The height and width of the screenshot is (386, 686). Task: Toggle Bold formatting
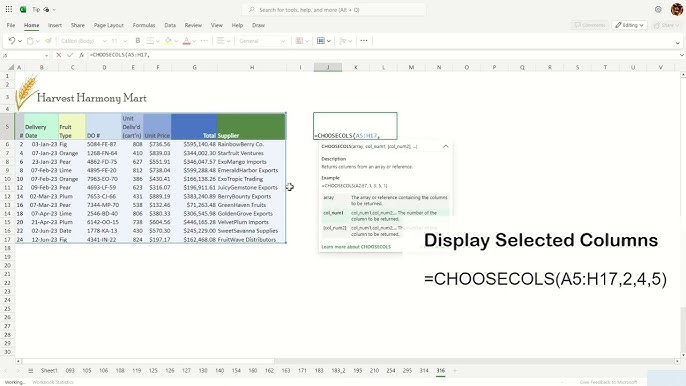[138, 41]
